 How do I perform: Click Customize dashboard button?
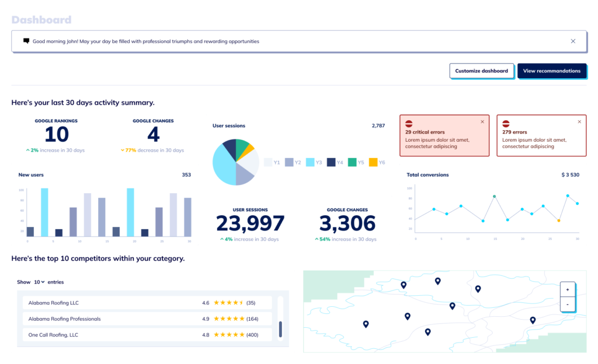482,71
